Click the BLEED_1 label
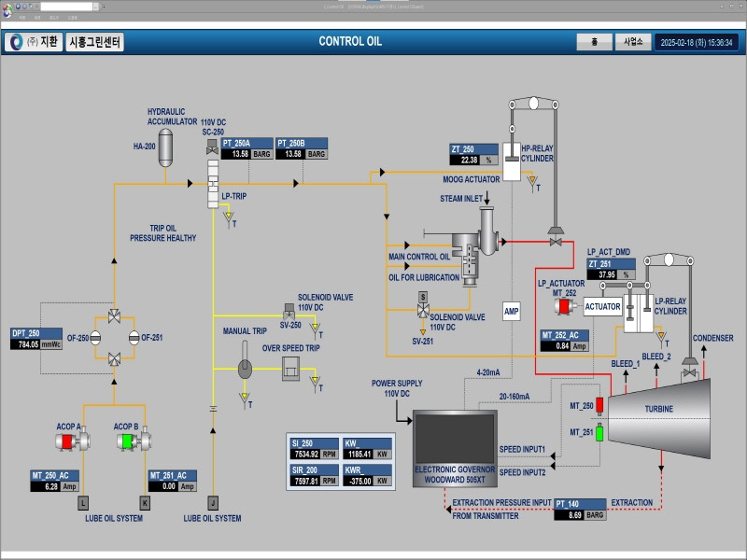Screen dimensions: 747x560 [x=626, y=364]
